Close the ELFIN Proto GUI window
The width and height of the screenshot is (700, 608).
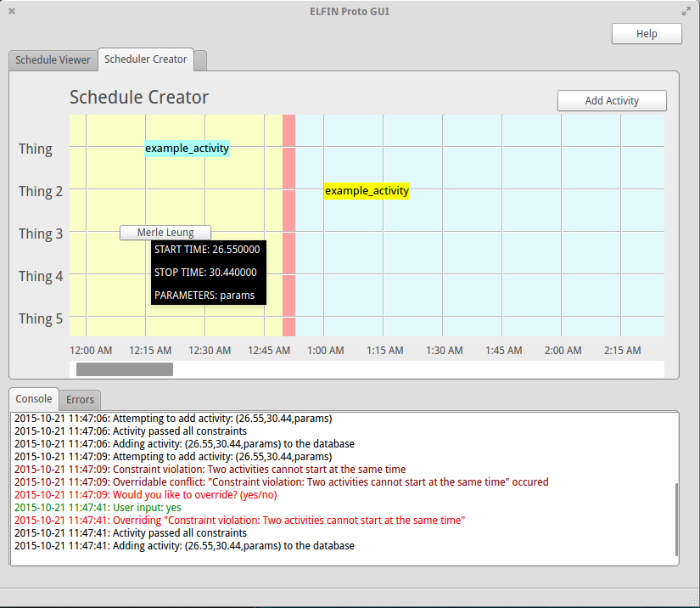pyautogui.click(x=12, y=11)
